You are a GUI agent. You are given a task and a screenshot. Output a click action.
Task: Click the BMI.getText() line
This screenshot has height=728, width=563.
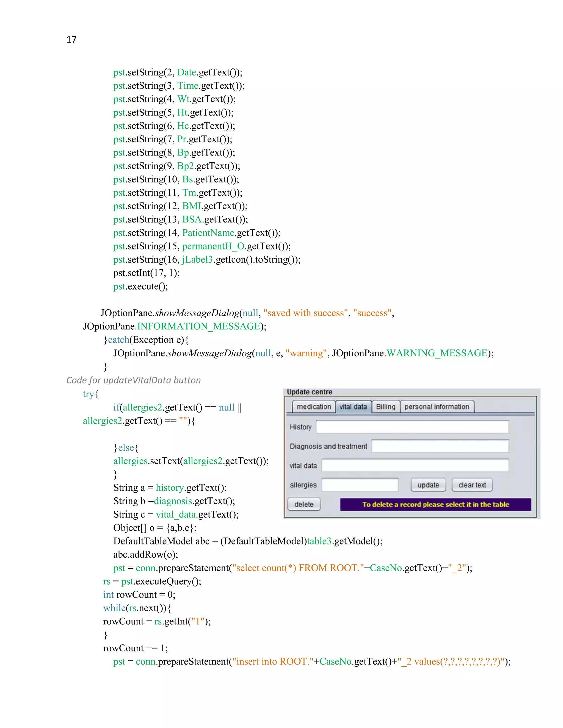coord(180,206)
